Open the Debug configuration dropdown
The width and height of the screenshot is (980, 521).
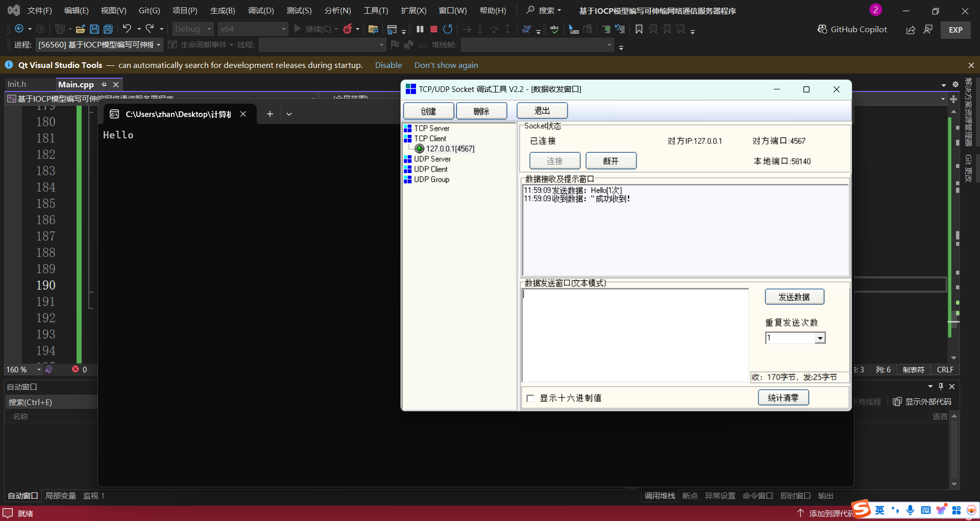pyautogui.click(x=209, y=29)
